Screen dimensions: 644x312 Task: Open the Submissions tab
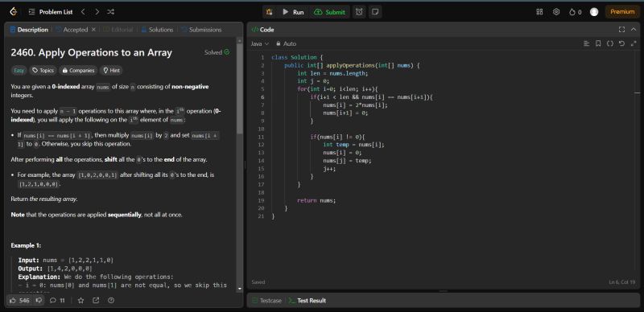201,30
